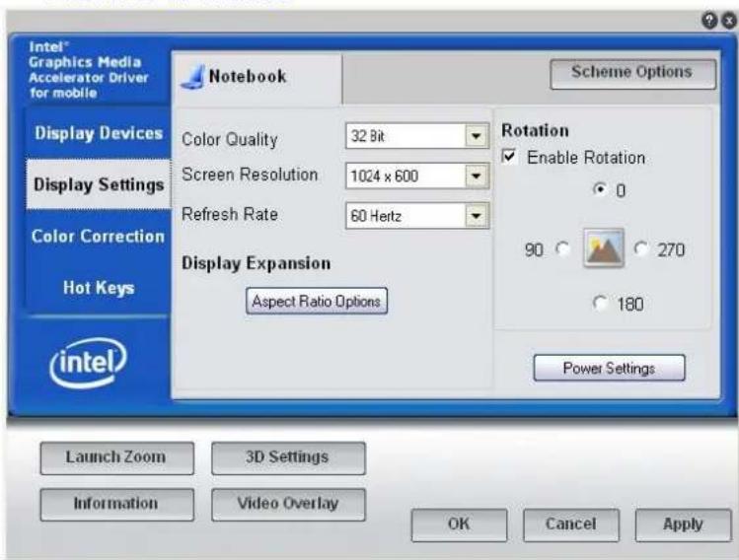Click the Notebook laptop icon
This screenshot has height=560, width=739.
click(192, 77)
